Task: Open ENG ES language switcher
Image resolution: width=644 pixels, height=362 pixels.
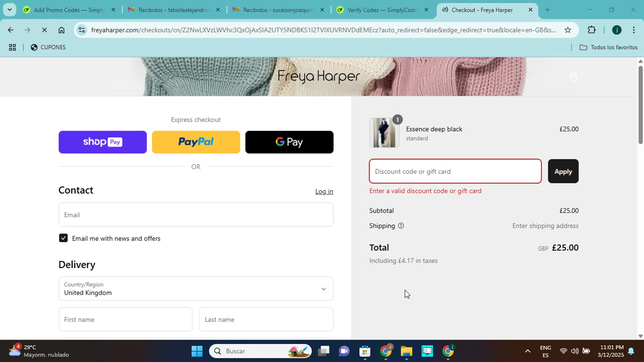Action: 545,351
